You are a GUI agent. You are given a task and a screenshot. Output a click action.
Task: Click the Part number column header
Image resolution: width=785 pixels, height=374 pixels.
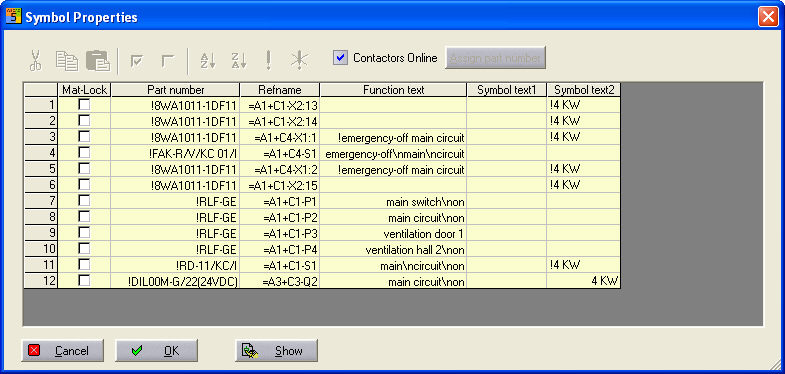click(175, 90)
